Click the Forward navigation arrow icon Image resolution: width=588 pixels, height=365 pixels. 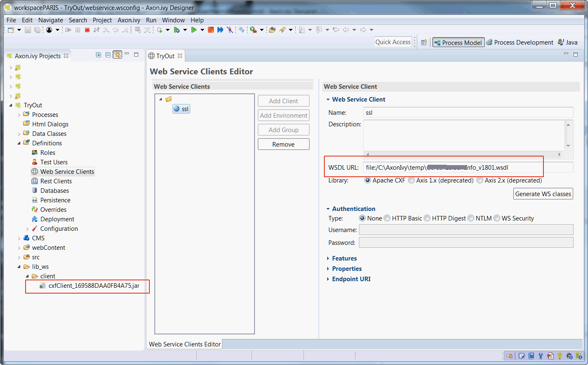point(363,30)
